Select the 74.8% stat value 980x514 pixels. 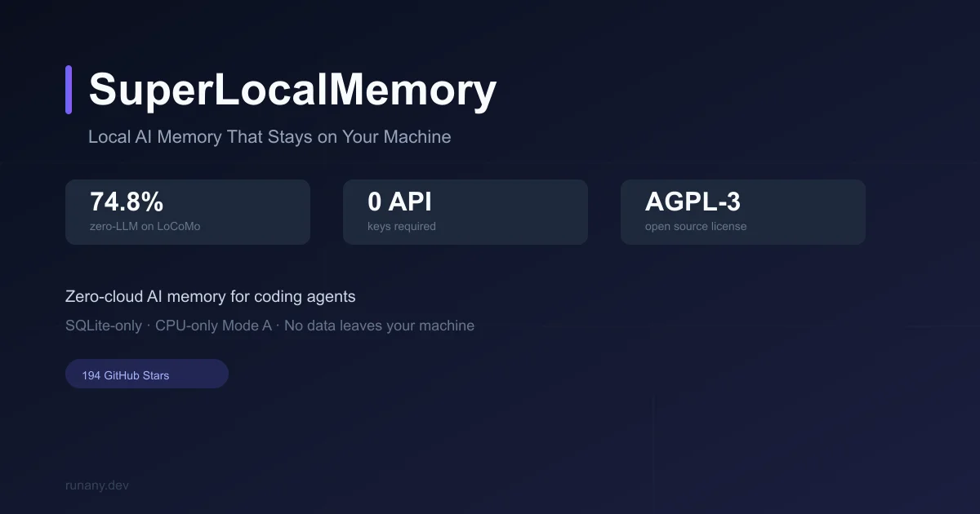tap(127, 202)
